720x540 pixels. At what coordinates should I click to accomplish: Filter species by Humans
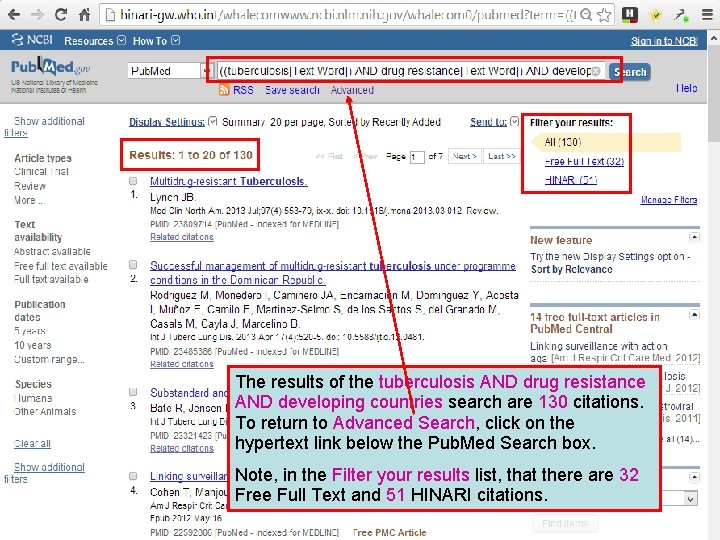point(33,398)
